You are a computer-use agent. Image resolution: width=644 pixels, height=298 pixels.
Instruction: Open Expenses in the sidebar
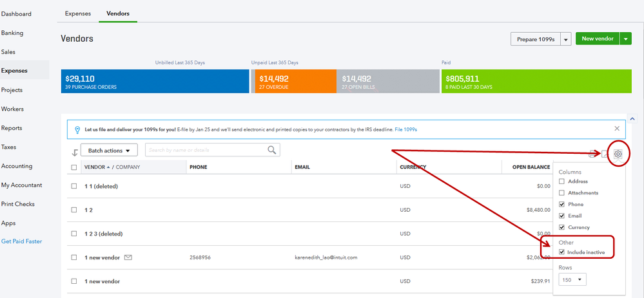(14, 71)
